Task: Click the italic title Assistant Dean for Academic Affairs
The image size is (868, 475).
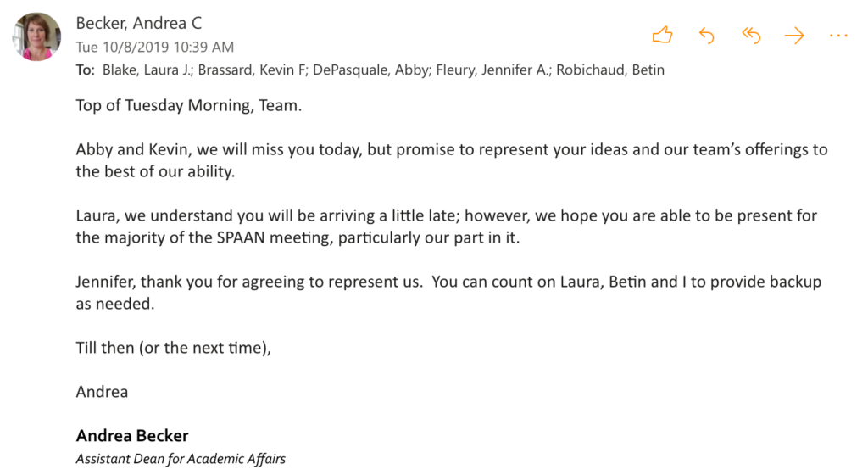Action: coord(181,459)
